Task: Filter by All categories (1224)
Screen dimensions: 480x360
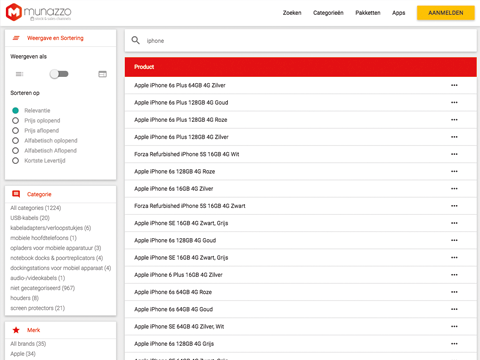Action: 36,208
